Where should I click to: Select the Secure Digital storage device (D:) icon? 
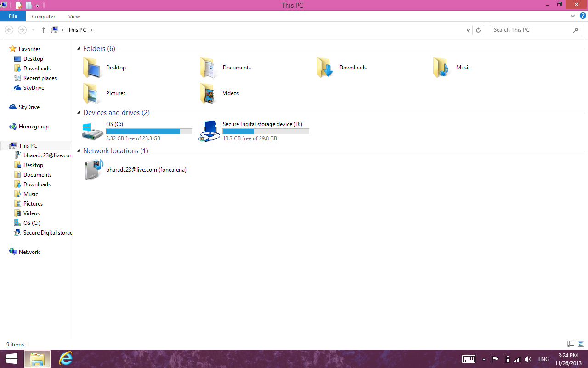[209, 132]
